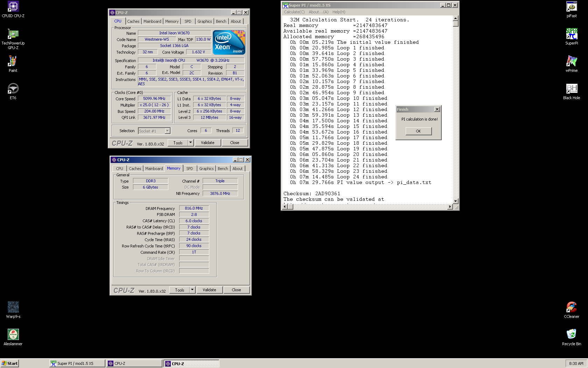Click Close button in bottom CPU-Z window
This screenshot has height=368, width=588.
click(x=236, y=290)
